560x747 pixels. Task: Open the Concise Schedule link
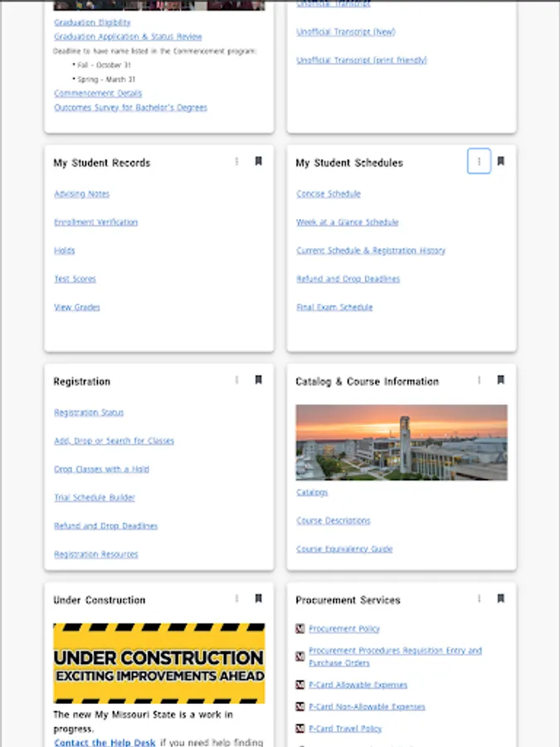329,194
